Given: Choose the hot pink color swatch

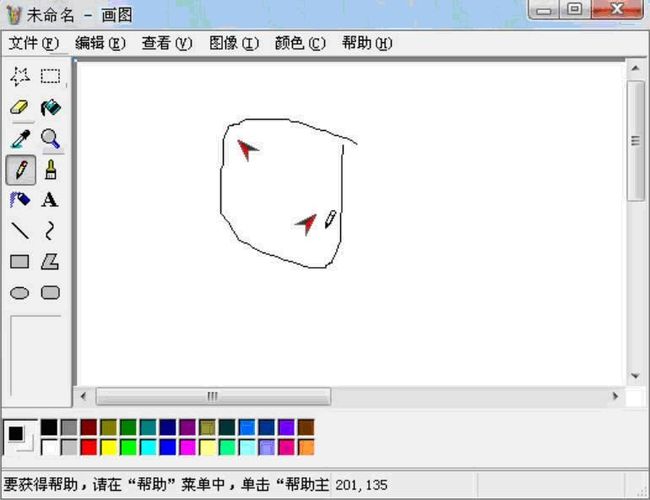Looking at the screenshot, I should (286, 447).
